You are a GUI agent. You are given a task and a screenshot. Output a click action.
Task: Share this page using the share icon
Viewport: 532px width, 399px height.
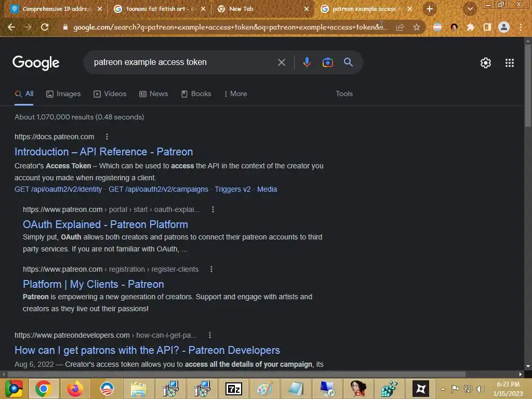400,27
